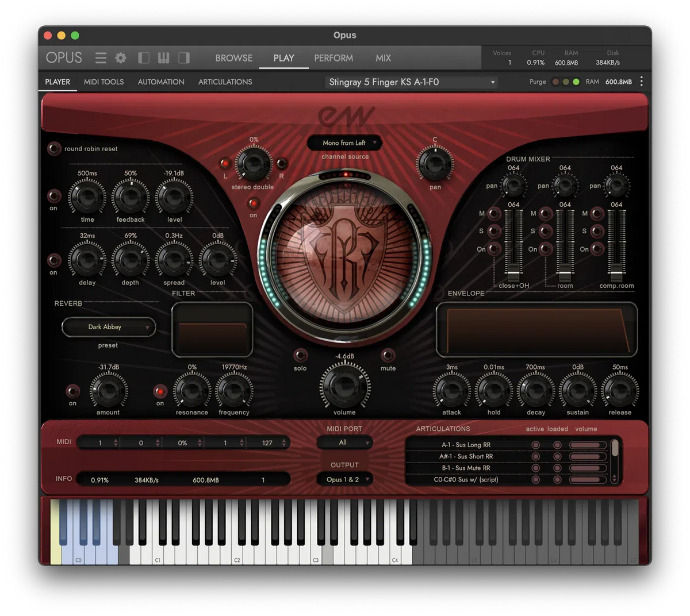690x616 pixels.
Task: Open the hamburger main menu icon
Action: tap(101, 58)
